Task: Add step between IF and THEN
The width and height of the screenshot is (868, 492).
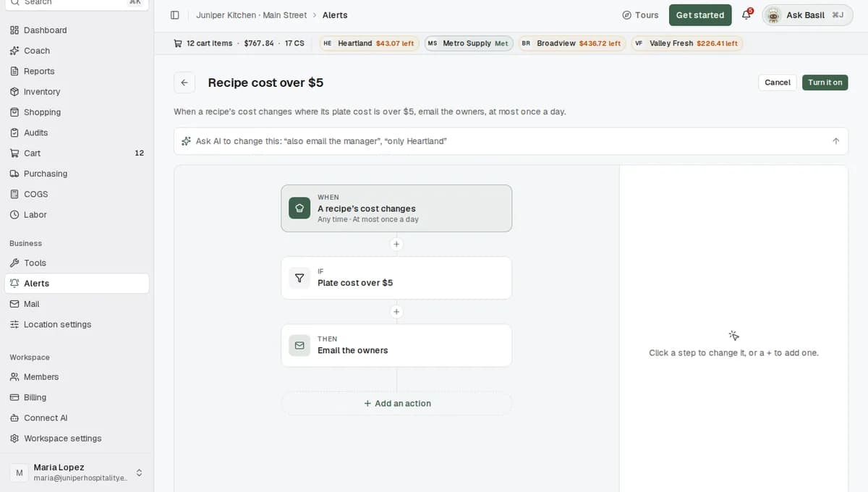Action: [396, 312]
